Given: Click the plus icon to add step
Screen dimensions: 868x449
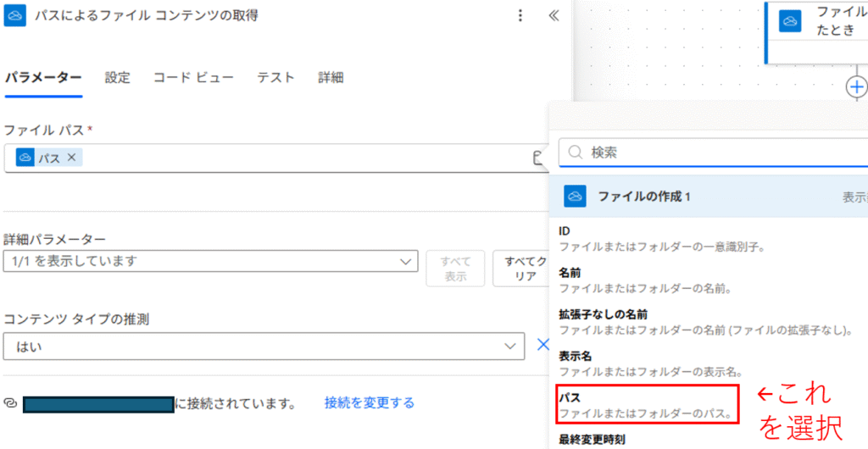Looking at the screenshot, I should pyautogui.click(x=857, y=86).
